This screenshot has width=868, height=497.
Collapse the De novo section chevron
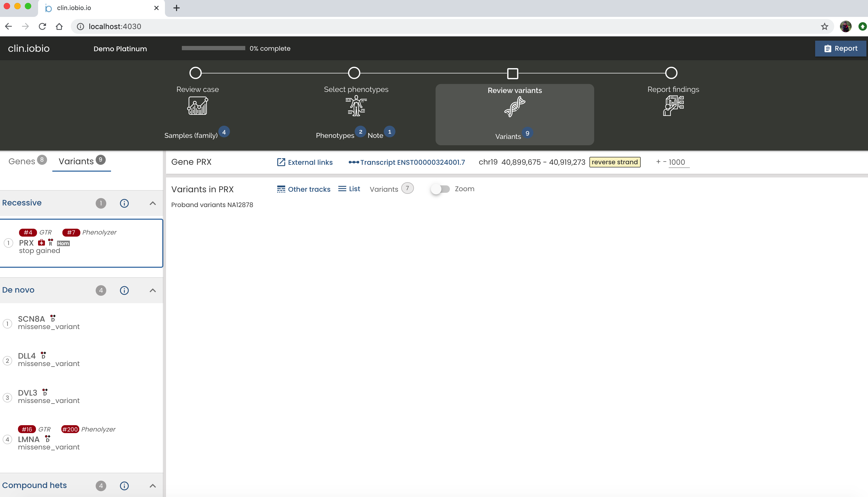(x=153, y=290)
